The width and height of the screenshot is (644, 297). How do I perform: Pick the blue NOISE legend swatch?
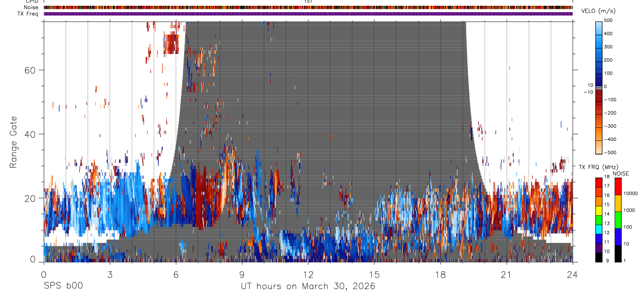click(x=618, y=237)
